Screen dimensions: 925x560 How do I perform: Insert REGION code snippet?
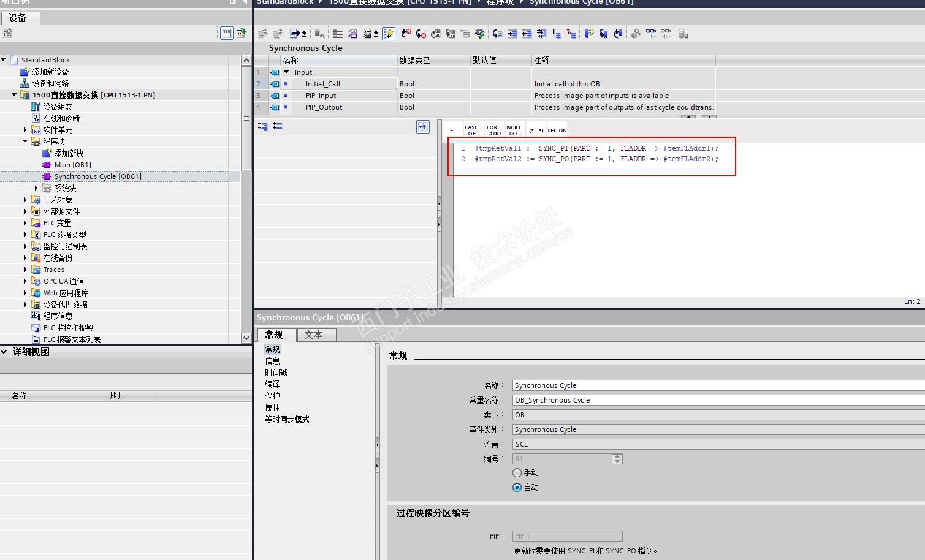pos(557,131)
